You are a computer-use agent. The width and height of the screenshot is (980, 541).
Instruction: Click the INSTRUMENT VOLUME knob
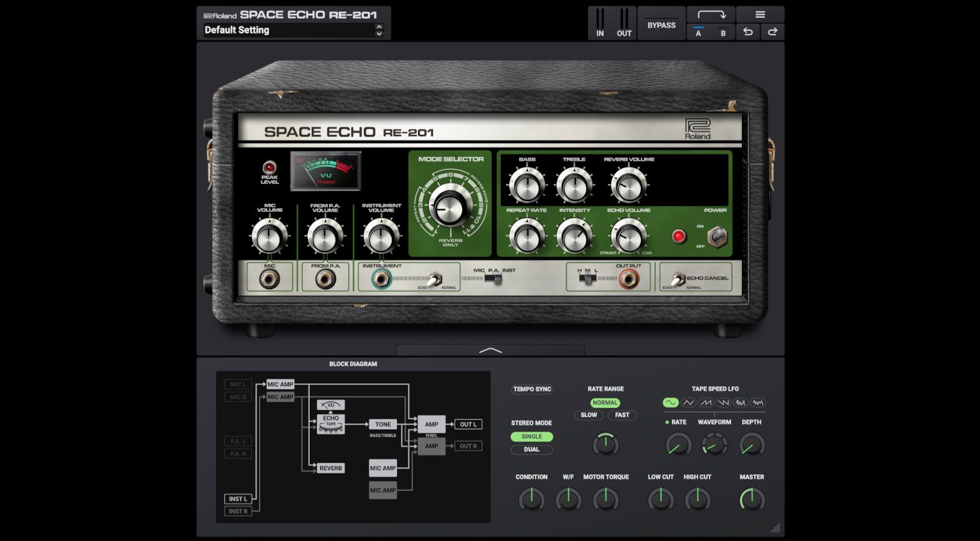click(x=381, y=237)
